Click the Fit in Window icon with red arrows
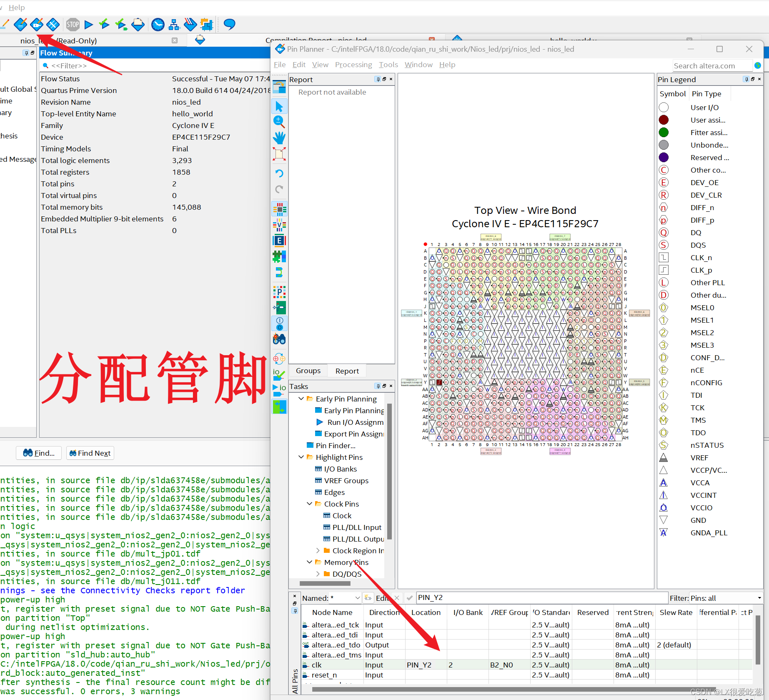This screenshot has width=769, height=700. (279, 154)
